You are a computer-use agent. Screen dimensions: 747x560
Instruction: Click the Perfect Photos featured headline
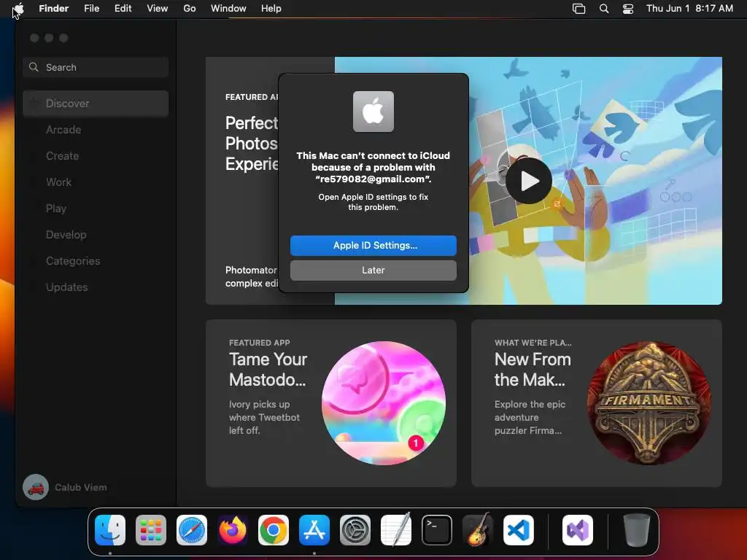point(252,144)
